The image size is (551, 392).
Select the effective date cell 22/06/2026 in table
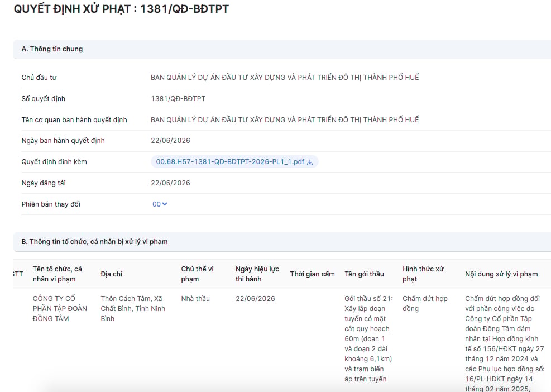255,299
